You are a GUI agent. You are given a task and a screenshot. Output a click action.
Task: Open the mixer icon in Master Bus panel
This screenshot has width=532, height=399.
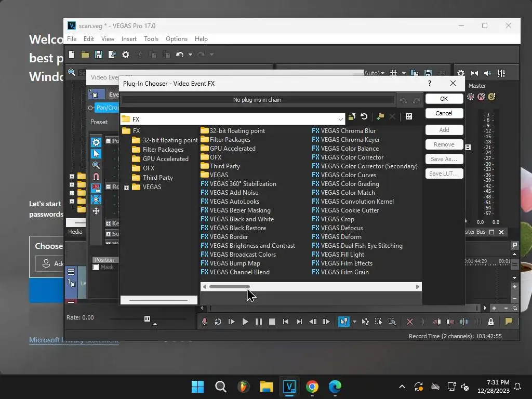point(501,73)
